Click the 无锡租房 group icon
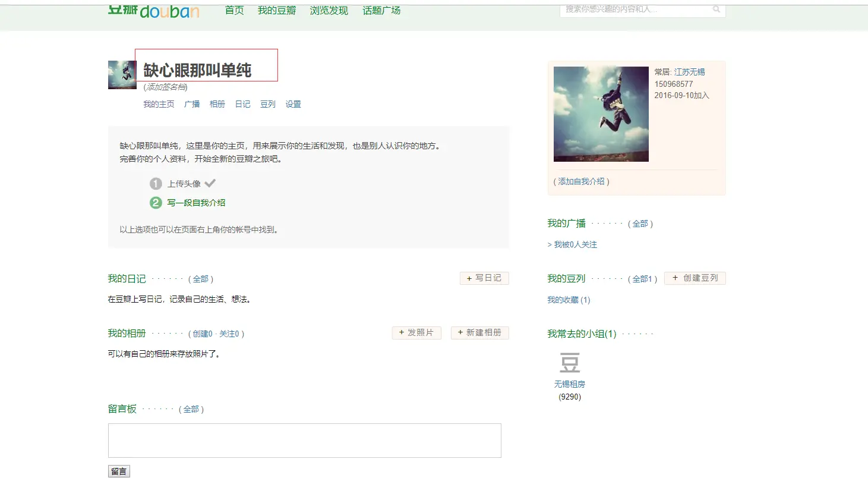This screenshot has width=868, height=484. point(570,363)
